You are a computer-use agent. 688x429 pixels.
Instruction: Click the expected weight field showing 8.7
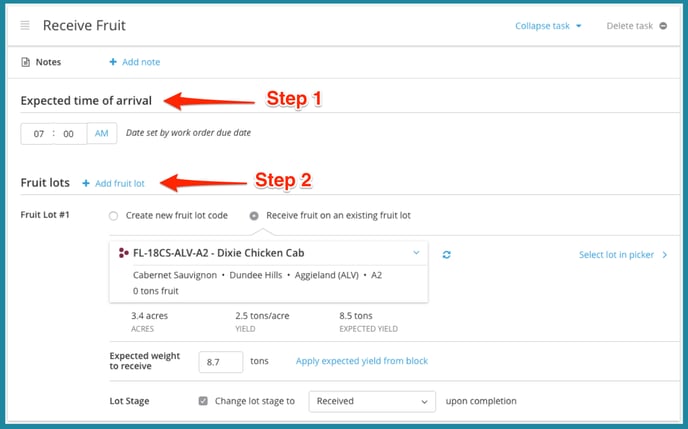[x=221, y=362]
